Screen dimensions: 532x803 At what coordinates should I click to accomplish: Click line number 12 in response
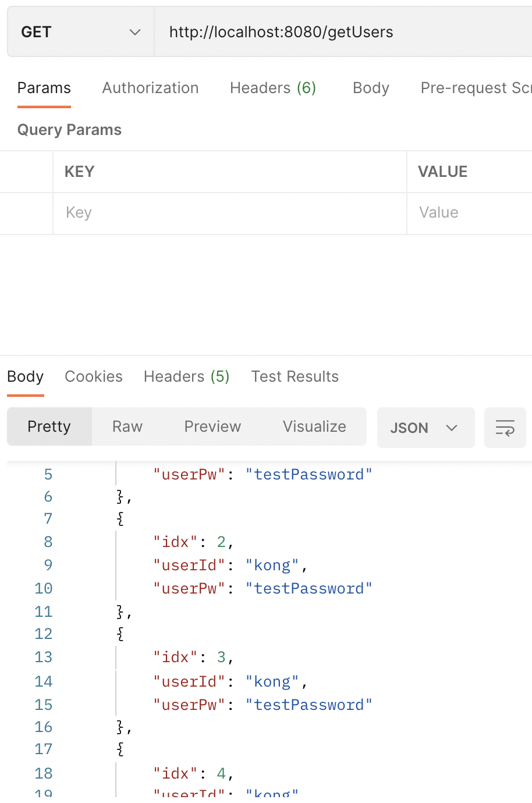[x=44, y=634]
